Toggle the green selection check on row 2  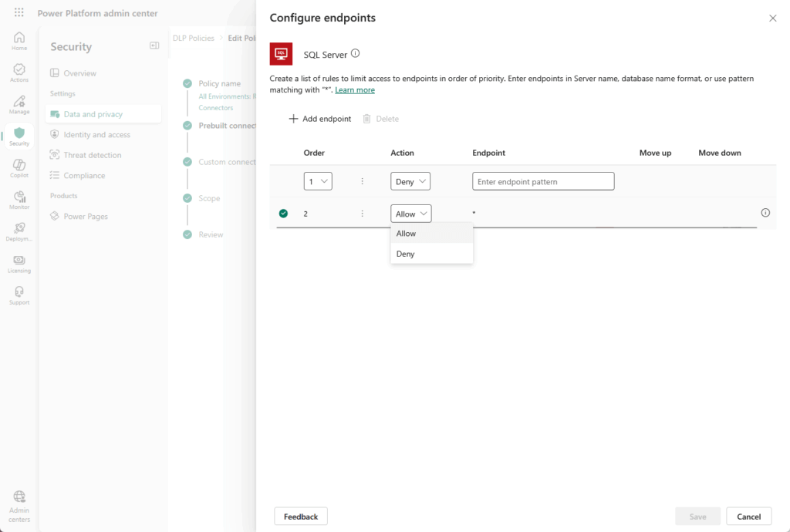click(284, 214)
